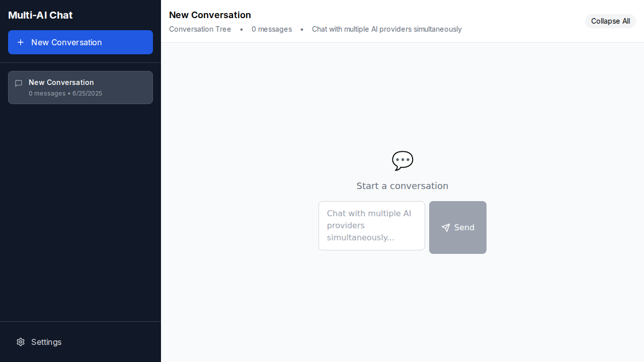644x362 pixels.
Task: Click the 'Conversation Tree' label in header
Action: (200, 29)
